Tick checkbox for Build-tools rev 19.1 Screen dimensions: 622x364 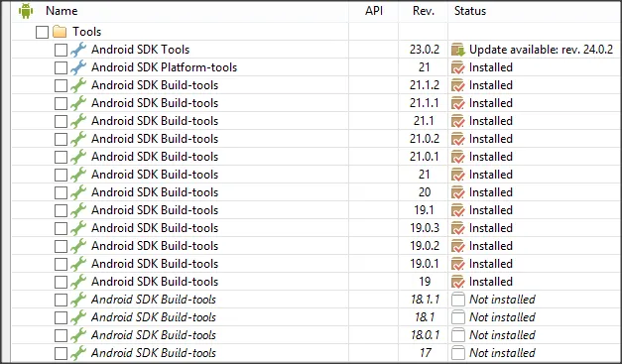pos(61,210)
